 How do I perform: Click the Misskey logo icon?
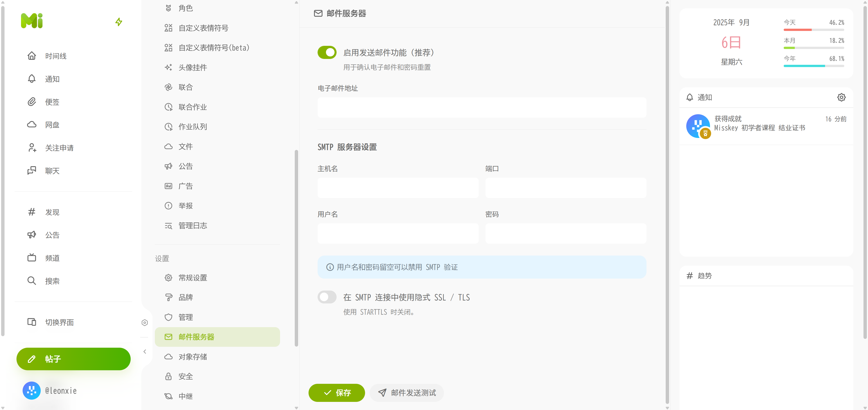point(32,21)
